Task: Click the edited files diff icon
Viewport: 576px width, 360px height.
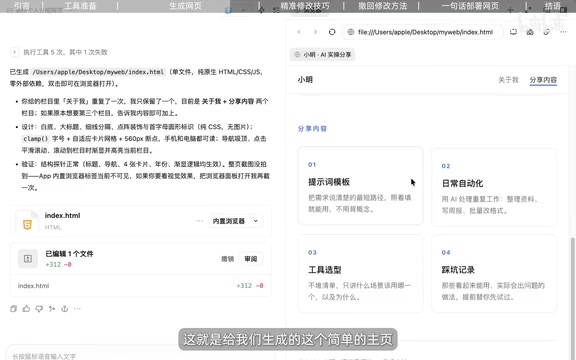Action: click(x=28, y=259)
